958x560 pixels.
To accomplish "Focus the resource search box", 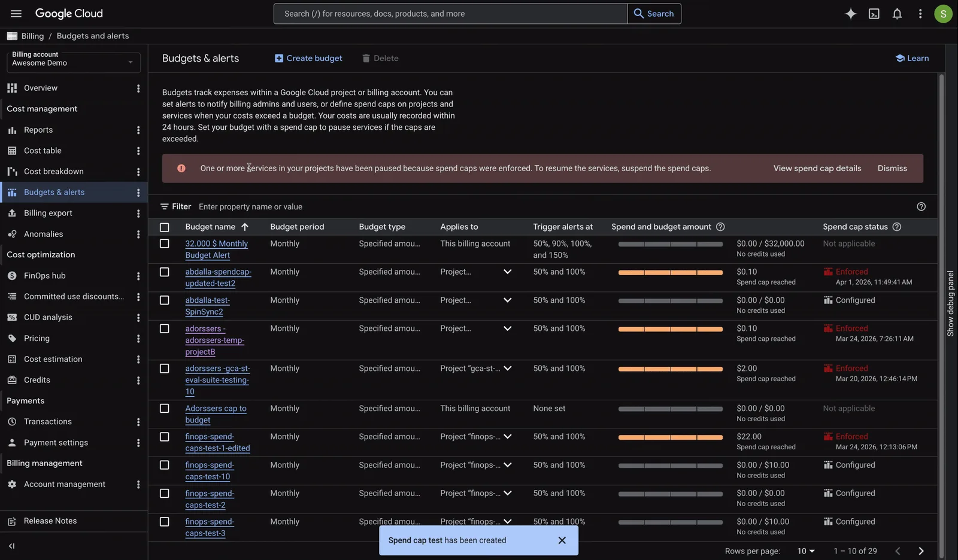I will tap(450, 14).
